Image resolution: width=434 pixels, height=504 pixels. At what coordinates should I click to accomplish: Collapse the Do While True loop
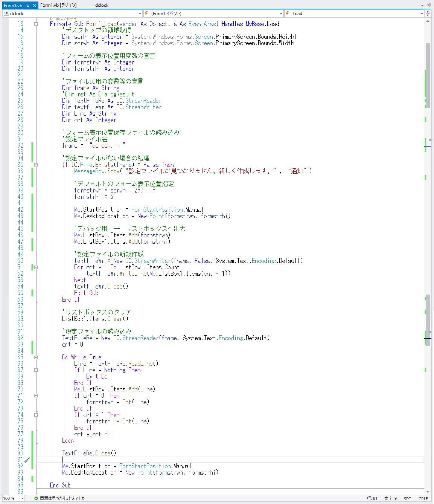point(36,357)
